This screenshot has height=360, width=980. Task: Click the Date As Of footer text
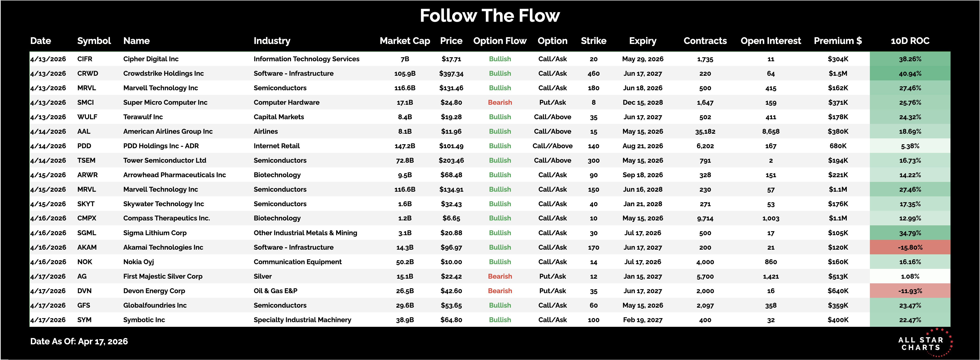[79, 341]
